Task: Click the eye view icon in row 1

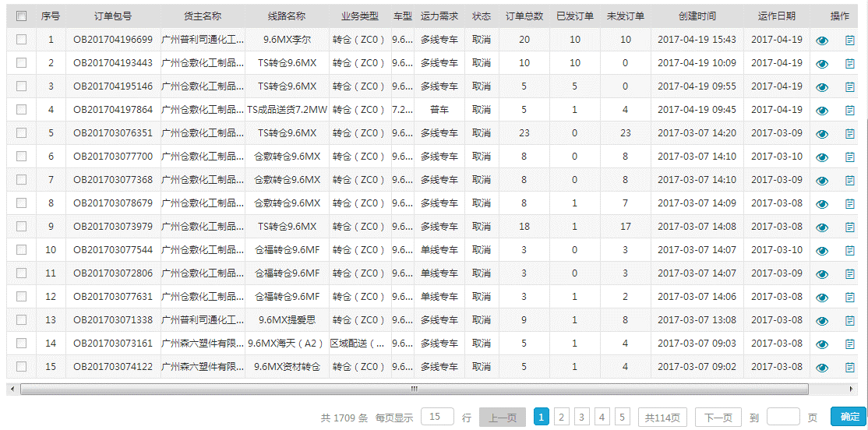Action: click(822, 41)
